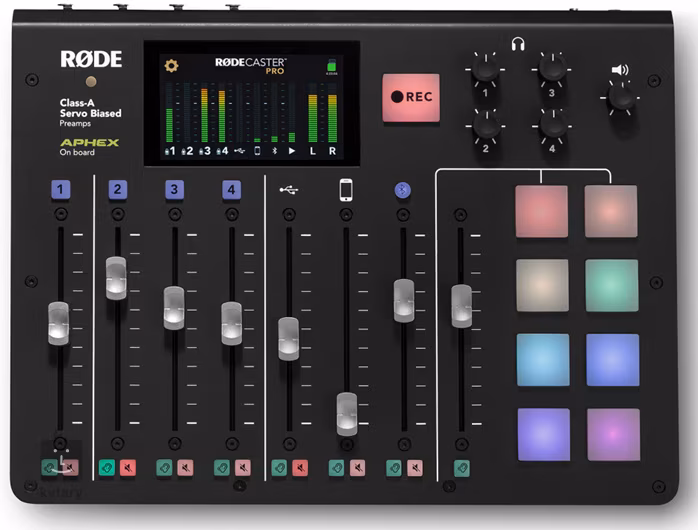
Task: Start recording with the REC button
Action: (x=411, y=97)
